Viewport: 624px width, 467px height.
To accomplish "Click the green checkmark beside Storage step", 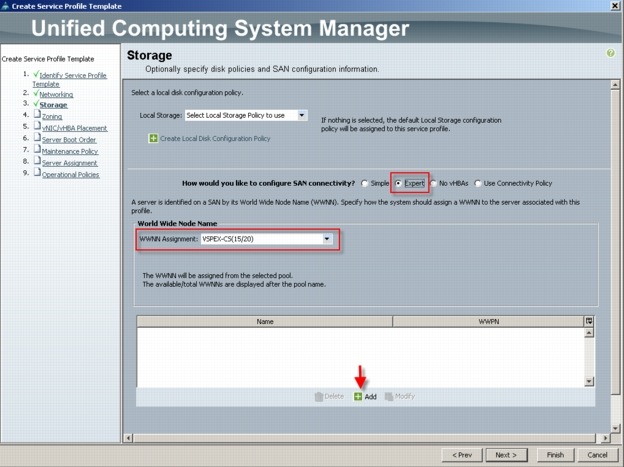I will 36,104.
